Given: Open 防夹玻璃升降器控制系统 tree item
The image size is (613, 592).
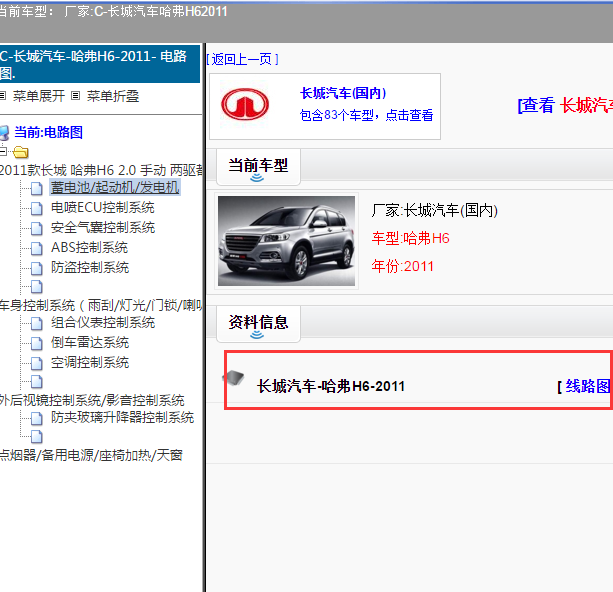Looking at the screenshot, I should (122, 417).
